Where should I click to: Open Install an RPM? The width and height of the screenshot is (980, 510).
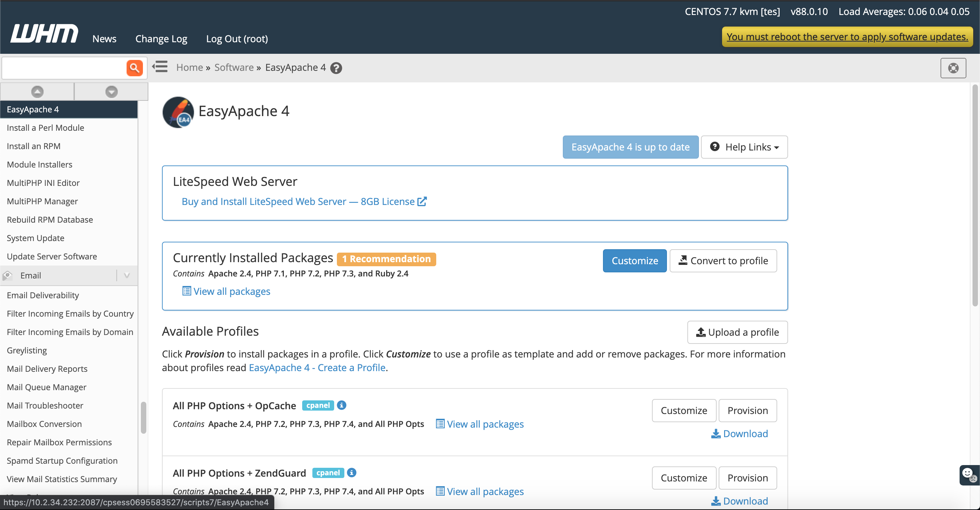click(33, 146)
